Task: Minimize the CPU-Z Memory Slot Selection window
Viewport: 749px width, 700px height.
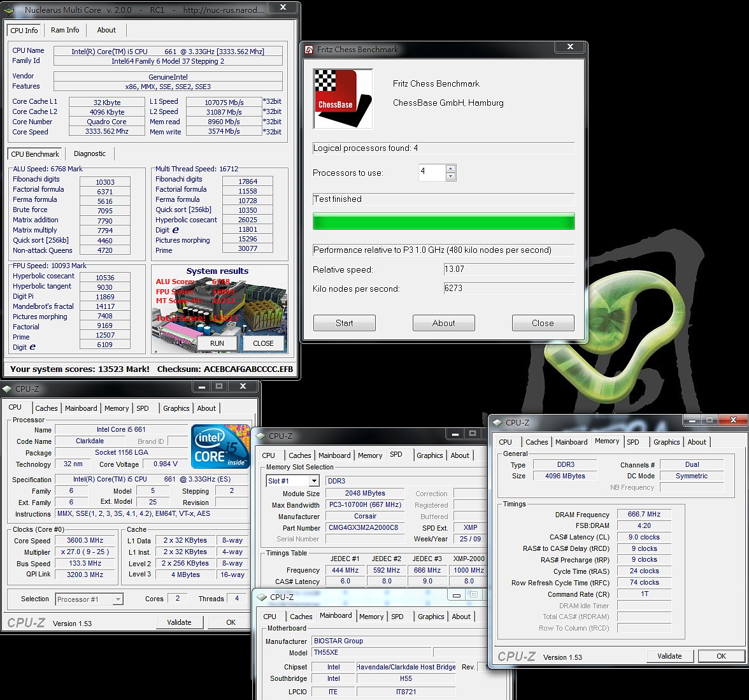Action: click(x=455, y=434)
